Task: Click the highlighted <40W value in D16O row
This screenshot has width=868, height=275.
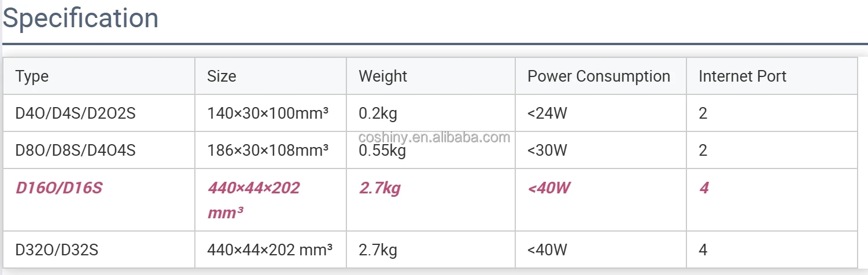Action: pyautogui.click(x=549, y=188)
